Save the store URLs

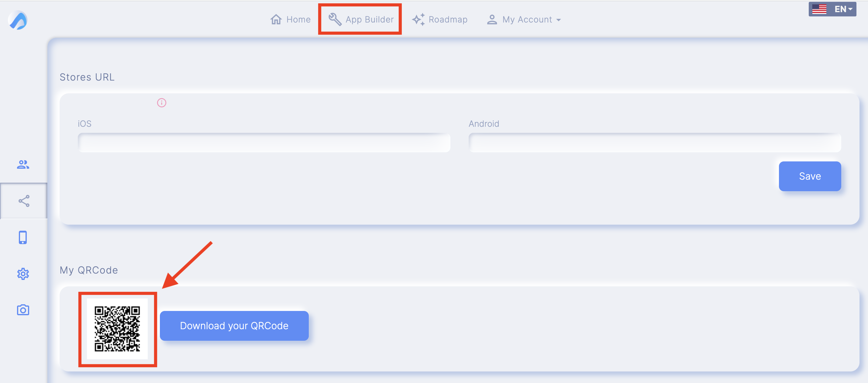810,176
